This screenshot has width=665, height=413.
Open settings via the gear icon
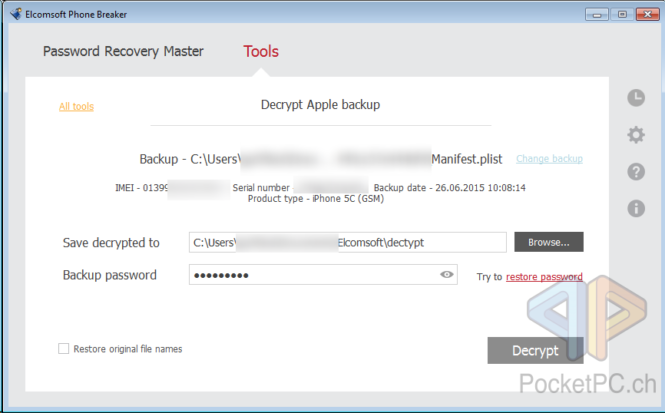pyautogui.click(x=636, y=135)
